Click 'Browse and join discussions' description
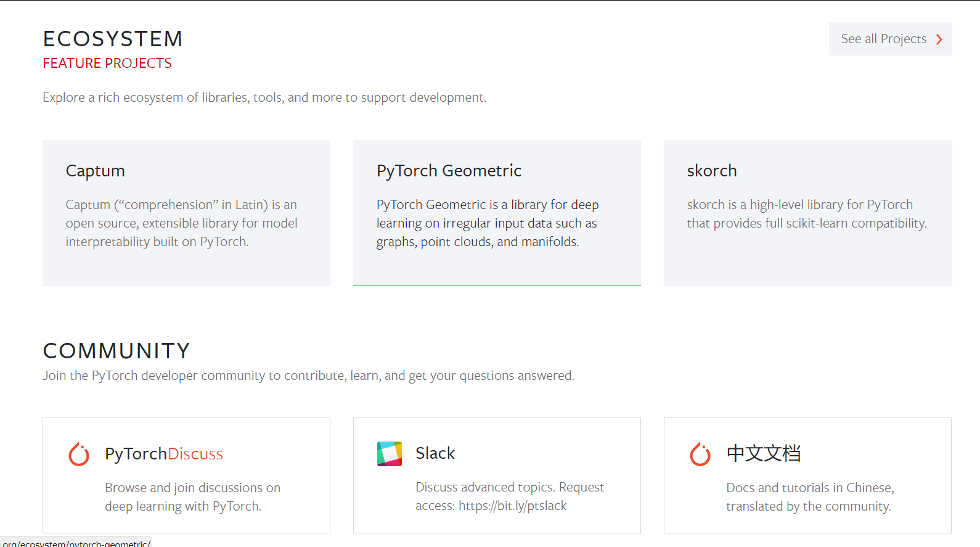 tap(192, 497)
